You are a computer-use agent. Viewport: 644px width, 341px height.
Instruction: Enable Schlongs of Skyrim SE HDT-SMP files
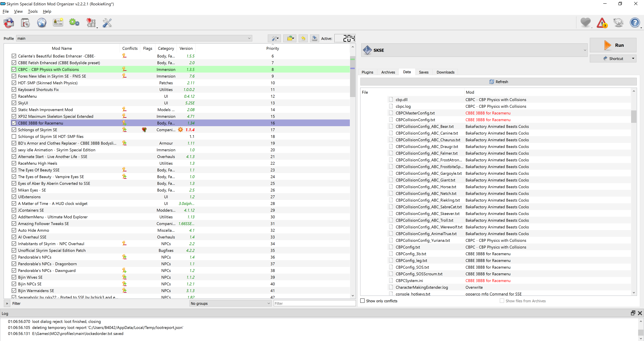14,136
